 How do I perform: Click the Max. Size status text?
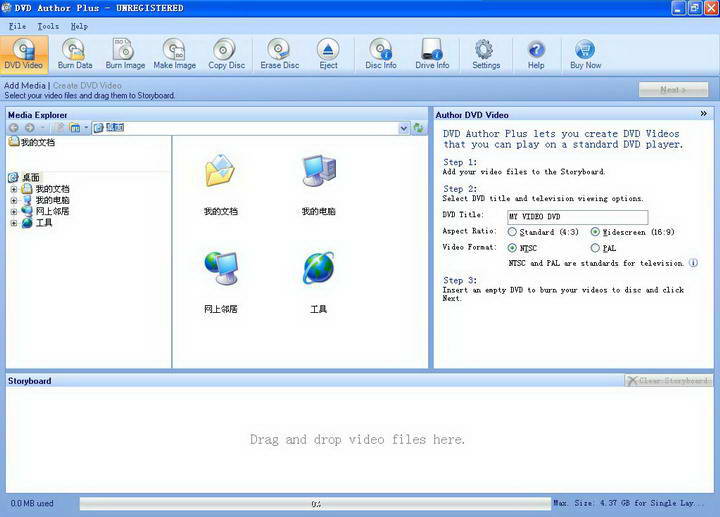coord(628,503)
